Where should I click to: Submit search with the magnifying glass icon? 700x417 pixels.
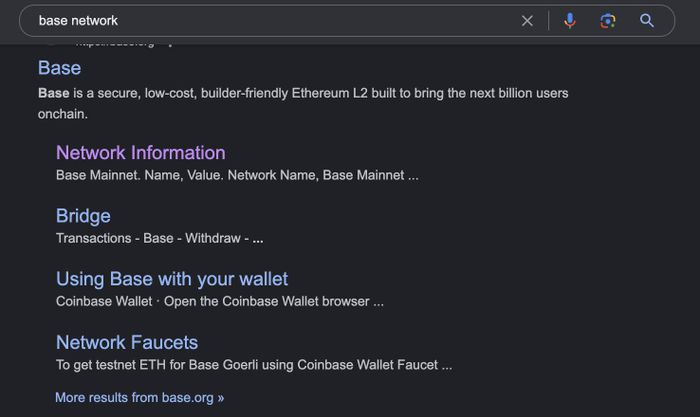tap(647, 21)
